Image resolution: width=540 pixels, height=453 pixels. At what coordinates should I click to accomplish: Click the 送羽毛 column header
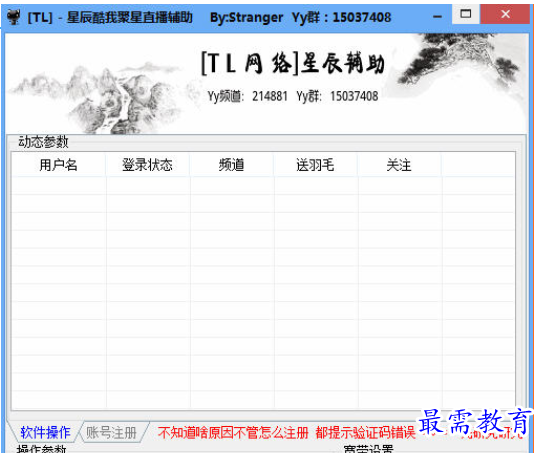point(315,165)
